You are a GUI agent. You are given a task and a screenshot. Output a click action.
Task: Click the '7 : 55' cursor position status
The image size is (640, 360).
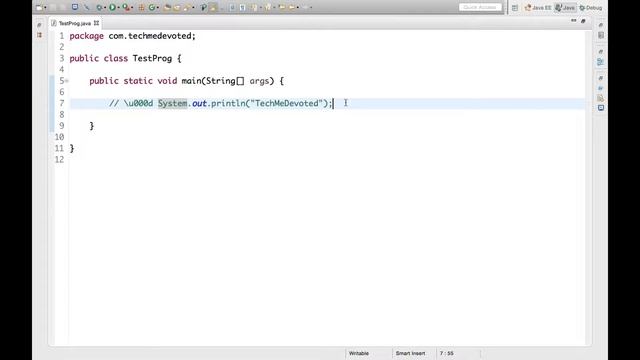click(x=447, y=353)
